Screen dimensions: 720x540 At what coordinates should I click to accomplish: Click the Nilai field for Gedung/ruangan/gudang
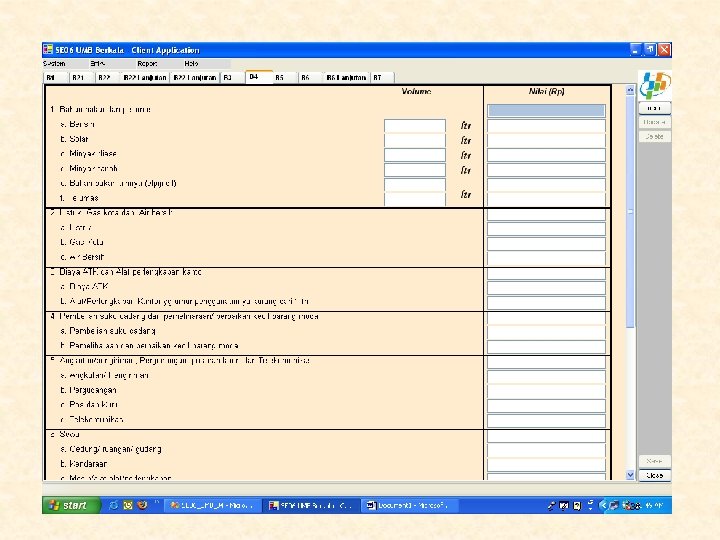point(546,450)
